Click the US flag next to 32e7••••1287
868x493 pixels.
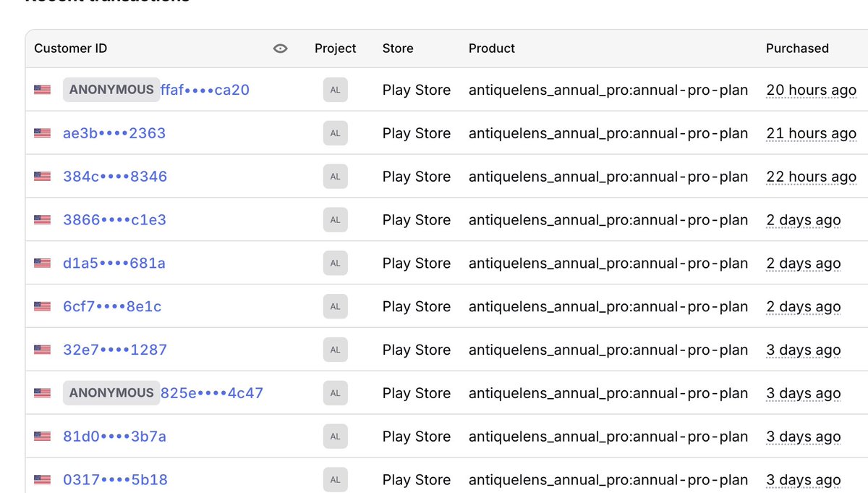pyautogui.click(x=41, y=350)
